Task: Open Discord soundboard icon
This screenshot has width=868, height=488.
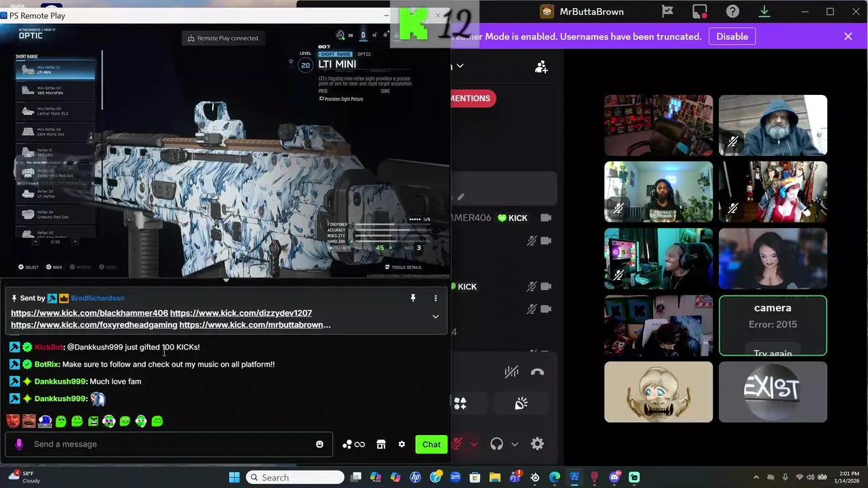Action: (521, 403)
